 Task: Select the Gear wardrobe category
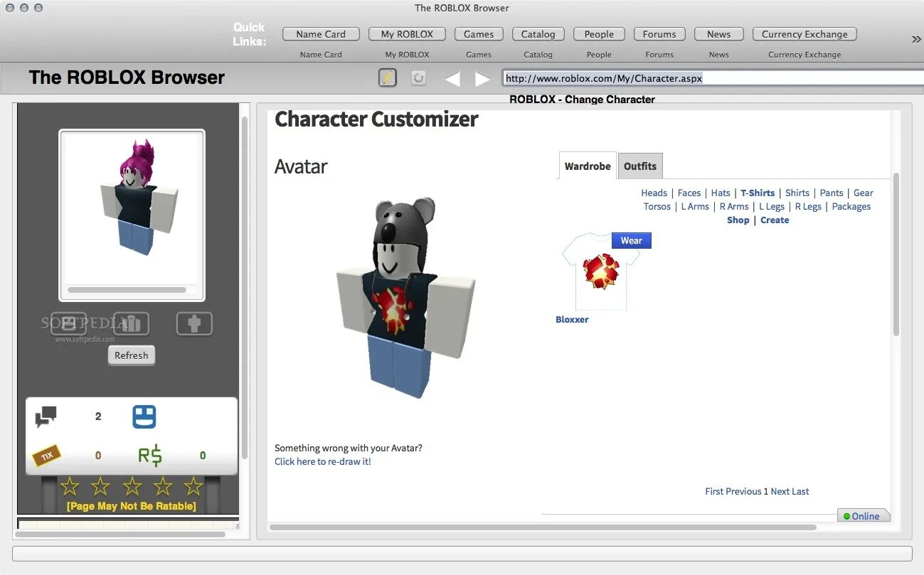coord(863,193)
